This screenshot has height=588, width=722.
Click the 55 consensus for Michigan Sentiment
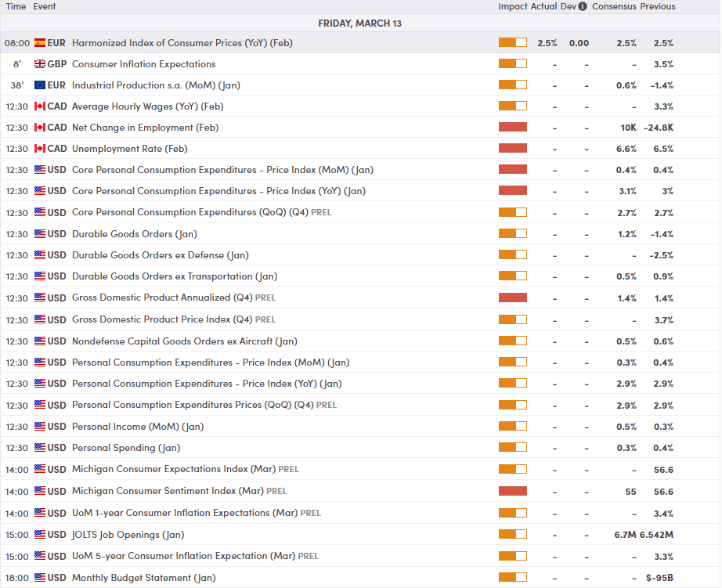(631, 491)
